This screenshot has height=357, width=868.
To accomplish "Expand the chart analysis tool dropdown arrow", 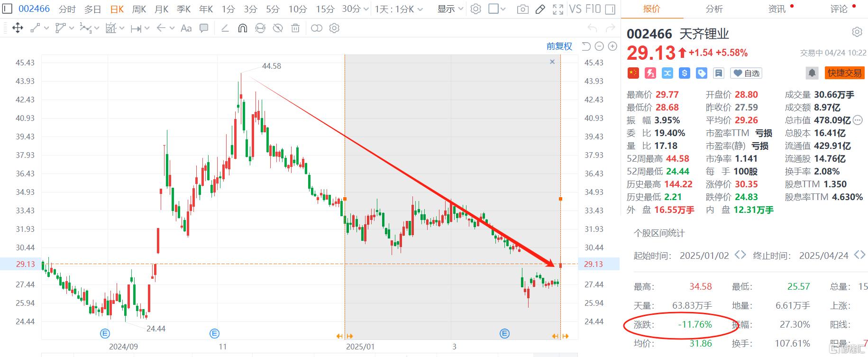I will [x=122, y=28].
